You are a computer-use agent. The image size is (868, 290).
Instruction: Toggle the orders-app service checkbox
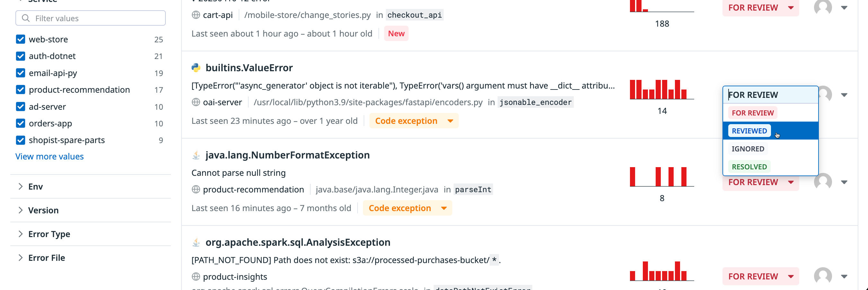(21, 124)
